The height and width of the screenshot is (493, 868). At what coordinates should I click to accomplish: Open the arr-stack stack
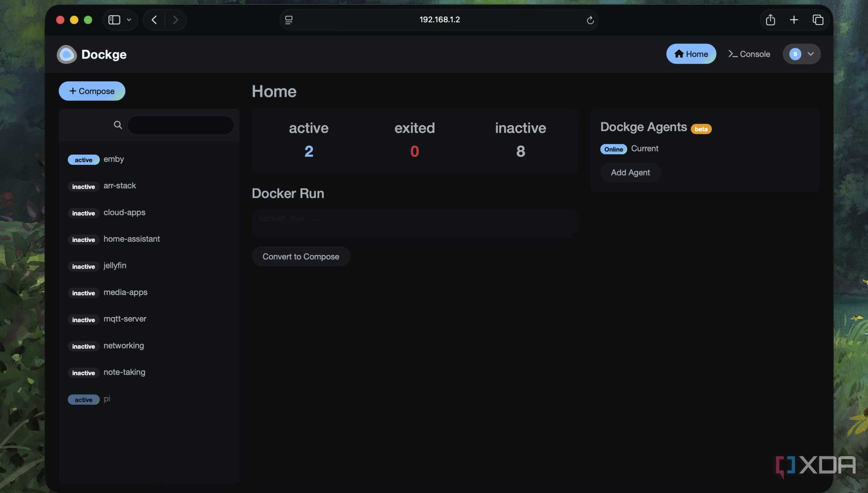[x=149, y=186]
